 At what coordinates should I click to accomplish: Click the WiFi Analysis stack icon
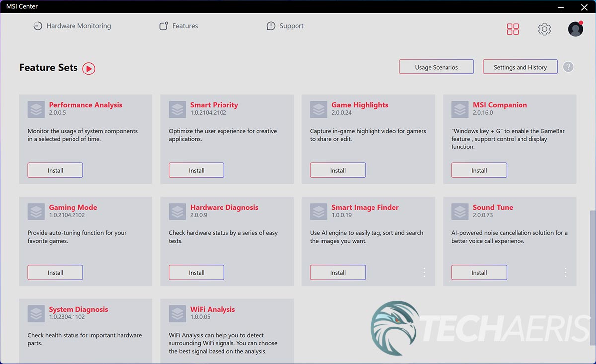coord(177,314)
